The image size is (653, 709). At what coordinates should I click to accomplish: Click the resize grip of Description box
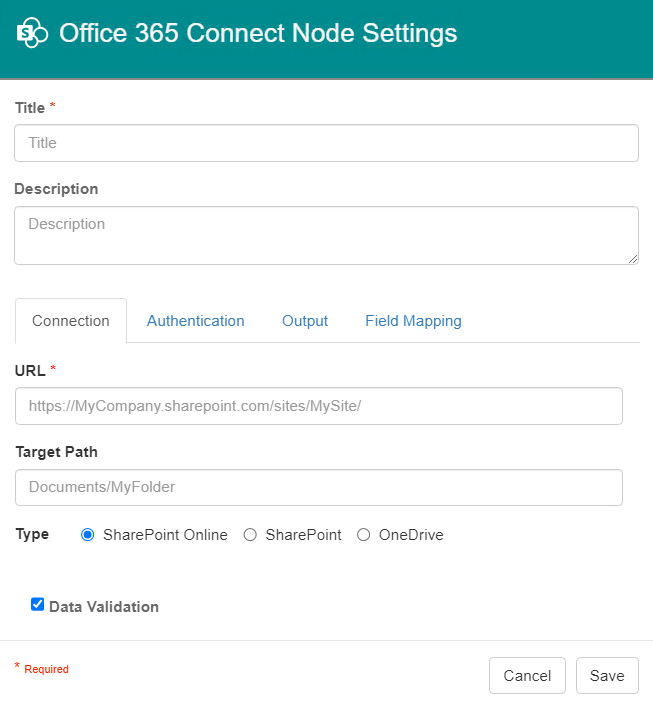click(x=633, y=259)
